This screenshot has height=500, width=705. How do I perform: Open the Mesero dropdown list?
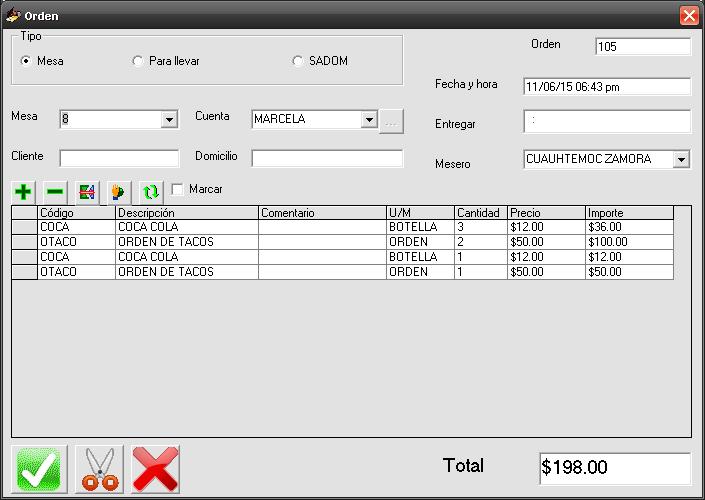(x=681, y=159)
